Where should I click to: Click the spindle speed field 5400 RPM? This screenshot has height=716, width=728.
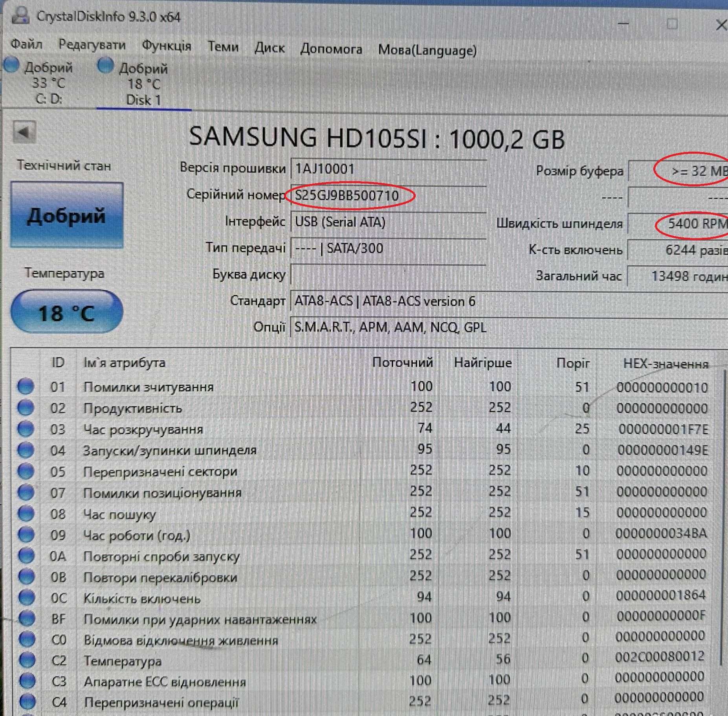coord(678,224)
